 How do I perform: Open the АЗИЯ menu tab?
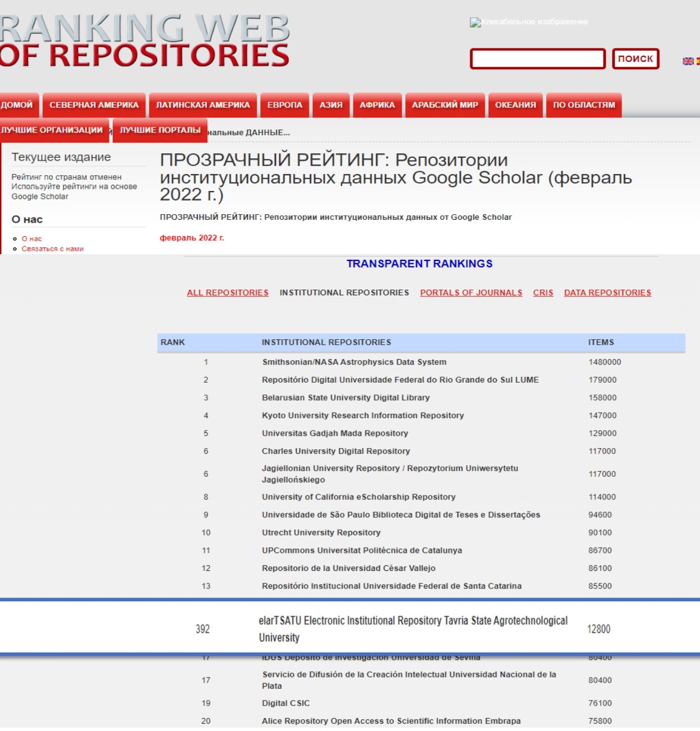click(x=331, y=105)
